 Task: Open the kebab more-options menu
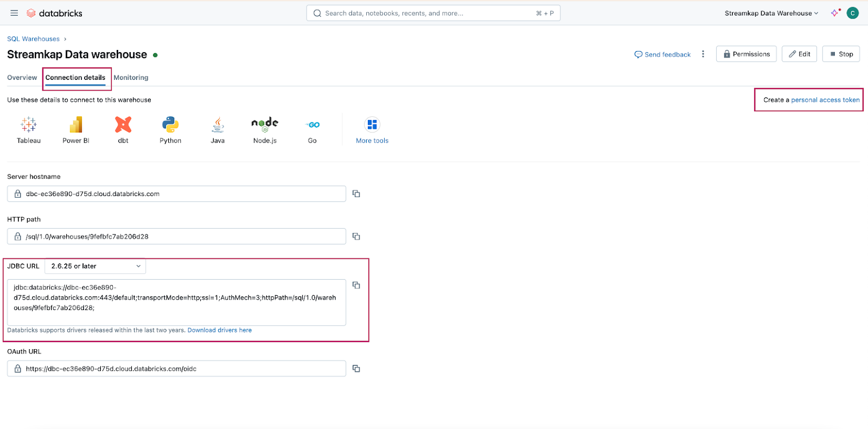(703, 54)
